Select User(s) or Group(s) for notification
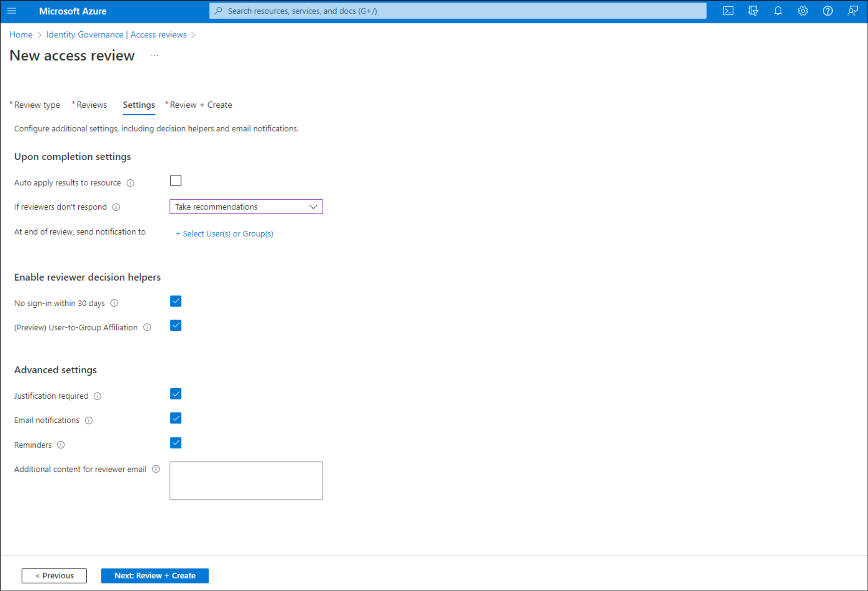Viewport: 868px width, 591px height. 224,234
